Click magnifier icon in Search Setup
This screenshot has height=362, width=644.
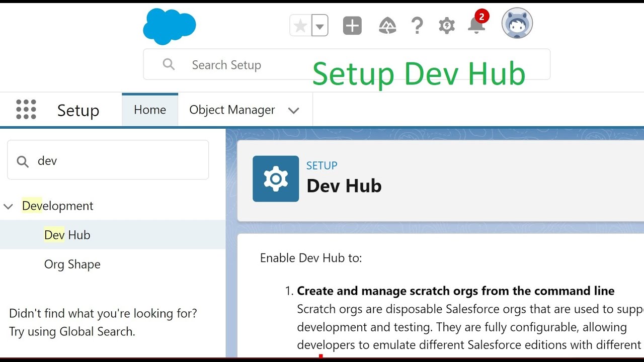169,64
